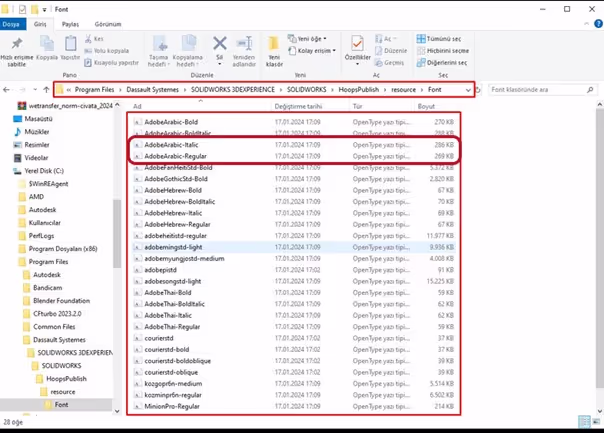The height and width of the screenshot is (433, 604).
Task: Open the Taşıma hedefi button
Action: (x=159, y=50)
